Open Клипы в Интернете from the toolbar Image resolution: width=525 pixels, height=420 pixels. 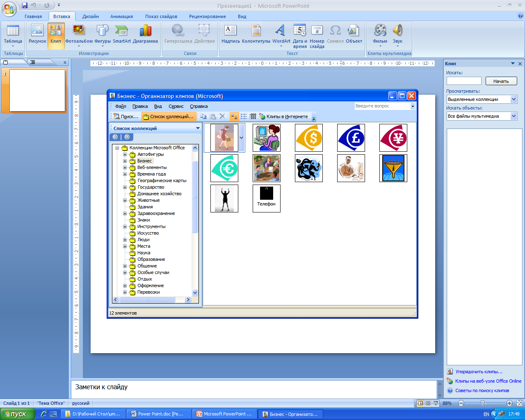[283, 116]
